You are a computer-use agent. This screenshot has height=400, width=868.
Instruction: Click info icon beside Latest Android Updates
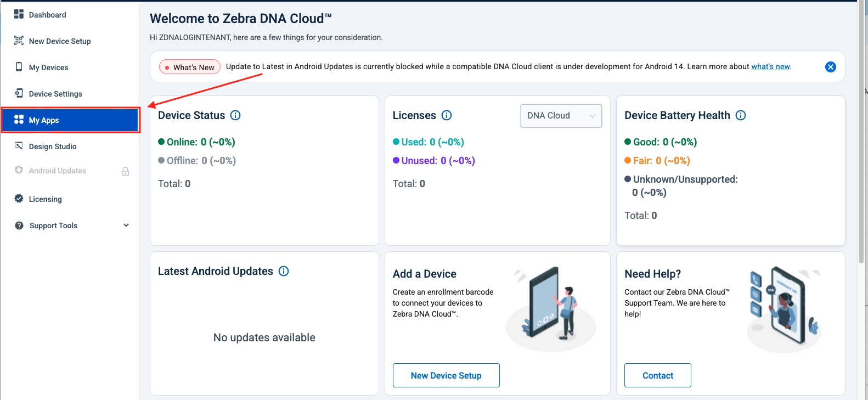284,271
